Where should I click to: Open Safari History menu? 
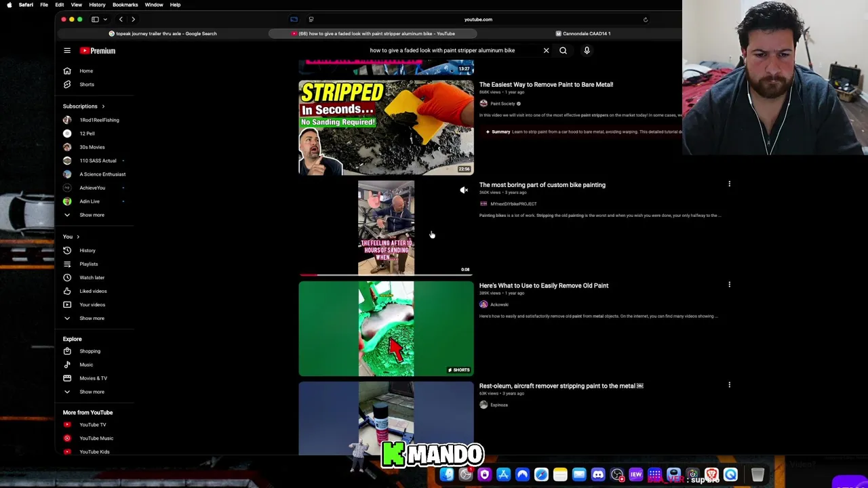(97, 5)
